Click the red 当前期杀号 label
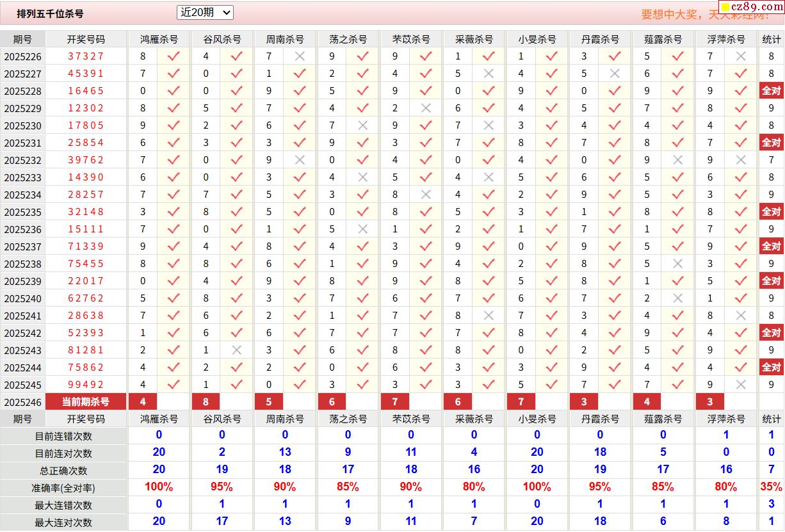 pyautogui.click(x=86, y=402)
